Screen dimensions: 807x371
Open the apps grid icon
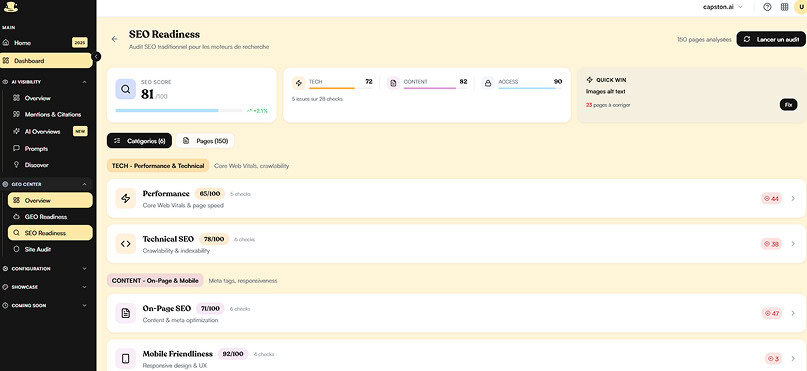[784, 7]
